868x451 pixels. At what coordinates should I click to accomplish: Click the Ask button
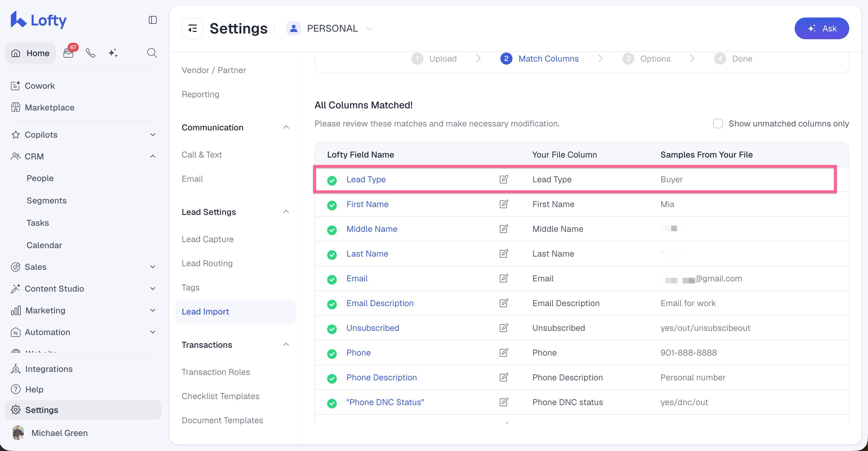(822, 28)
